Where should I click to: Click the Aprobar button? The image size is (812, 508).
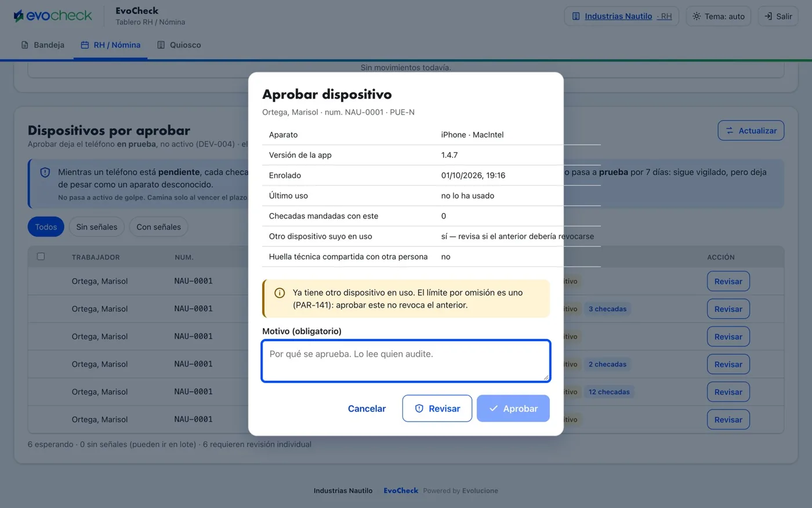click(513, 409)
